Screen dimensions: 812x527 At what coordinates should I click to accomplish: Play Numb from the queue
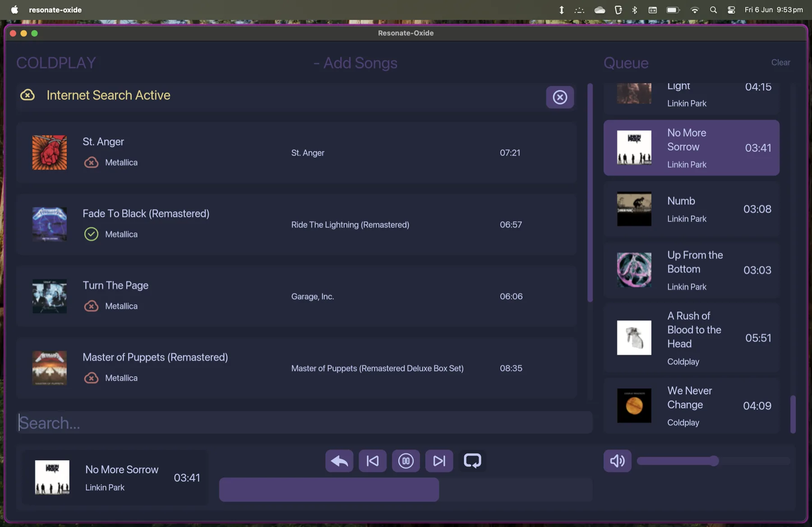click(x=692, y=209)
